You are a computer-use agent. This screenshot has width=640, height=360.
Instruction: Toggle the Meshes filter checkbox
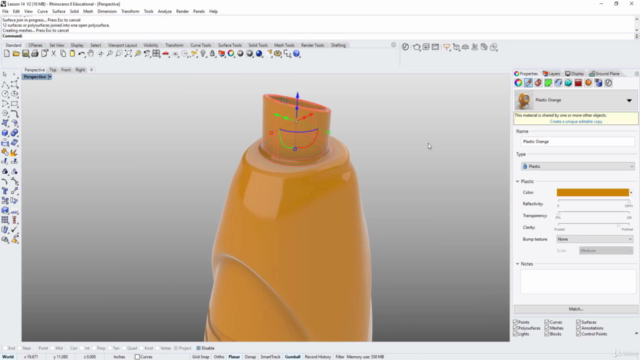tap(547, 328)
